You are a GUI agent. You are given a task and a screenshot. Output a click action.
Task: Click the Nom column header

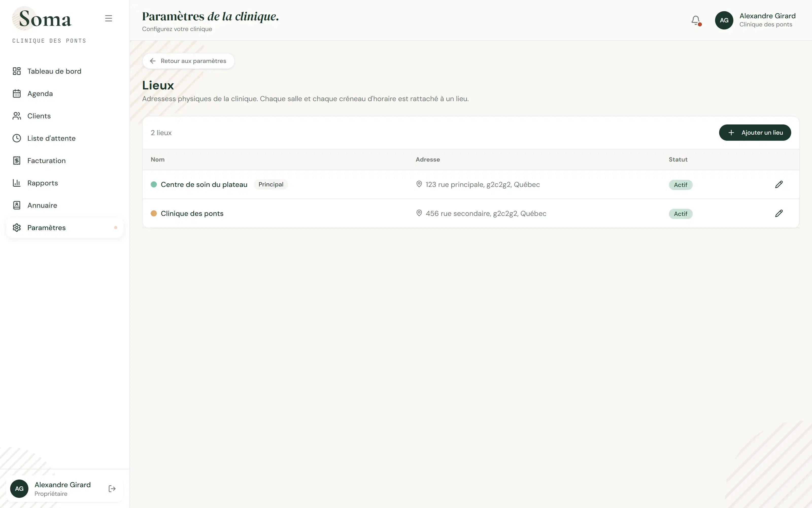point(158,160)
